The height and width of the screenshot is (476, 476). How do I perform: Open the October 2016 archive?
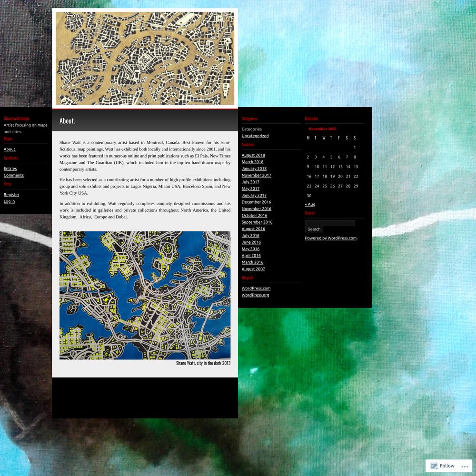click(254, 216)
